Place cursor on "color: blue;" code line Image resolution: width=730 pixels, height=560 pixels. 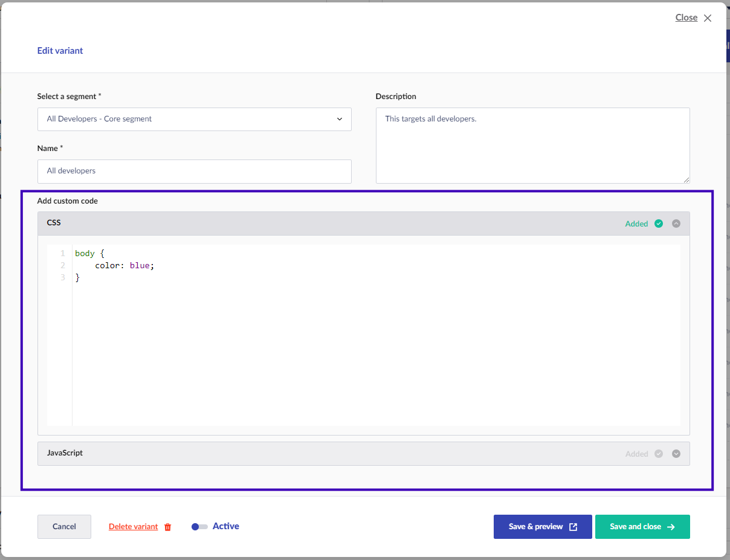click(x=124, y=266)
